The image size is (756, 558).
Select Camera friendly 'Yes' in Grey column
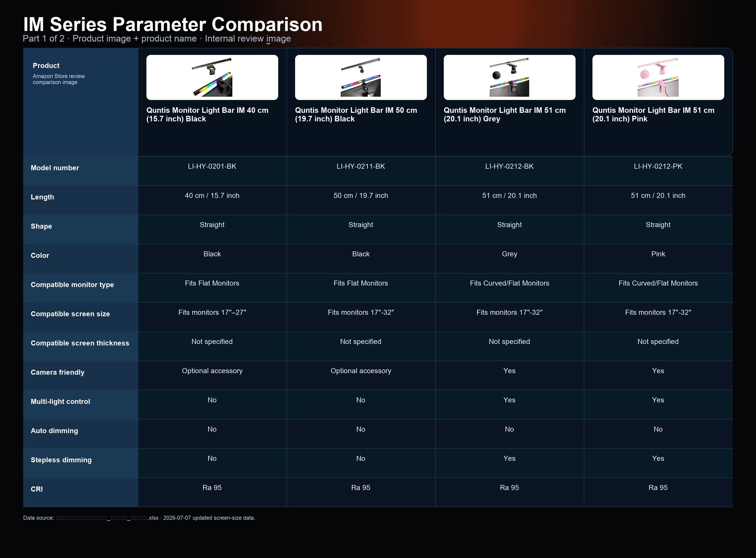click(x=509, y=371)
